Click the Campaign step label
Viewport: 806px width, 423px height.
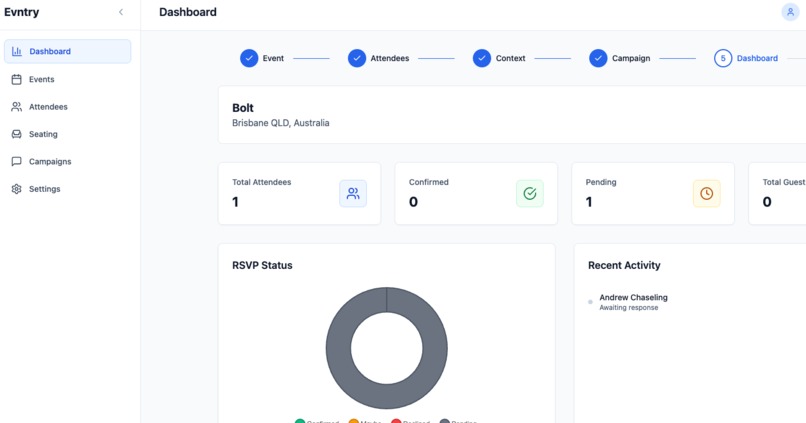(x=631, y=58)
